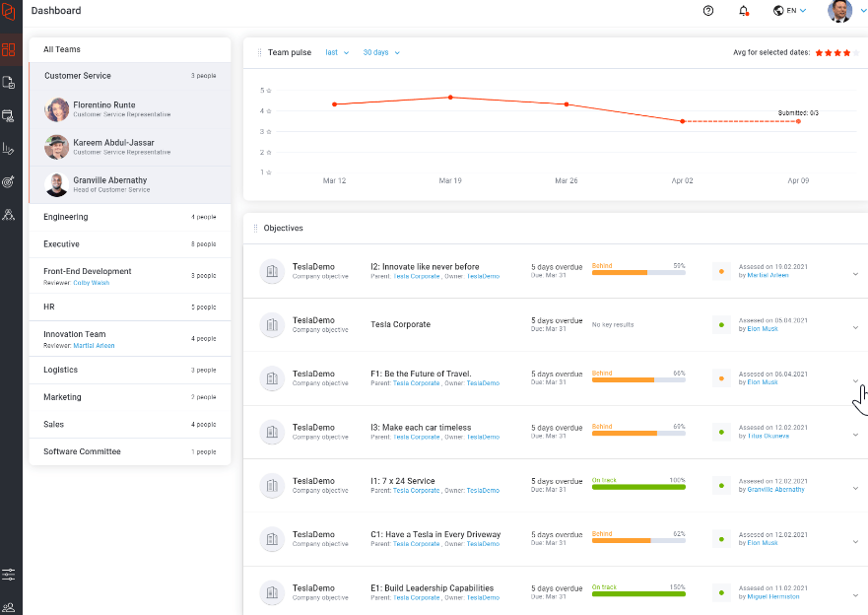Viewport: 868px width, 615px height.
Task: Click company icon for I3 objective
Action: [x=272, y=432]
